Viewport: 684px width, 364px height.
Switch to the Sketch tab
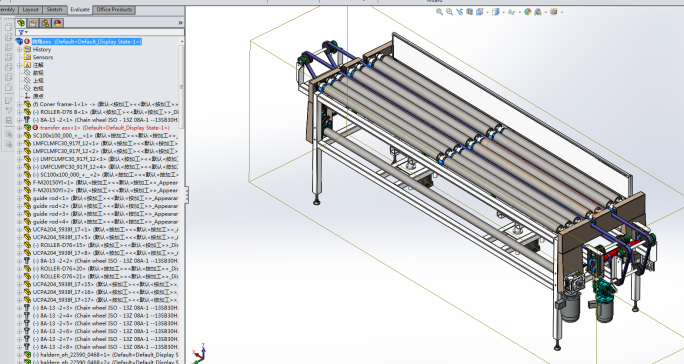[x=54, y=10]
